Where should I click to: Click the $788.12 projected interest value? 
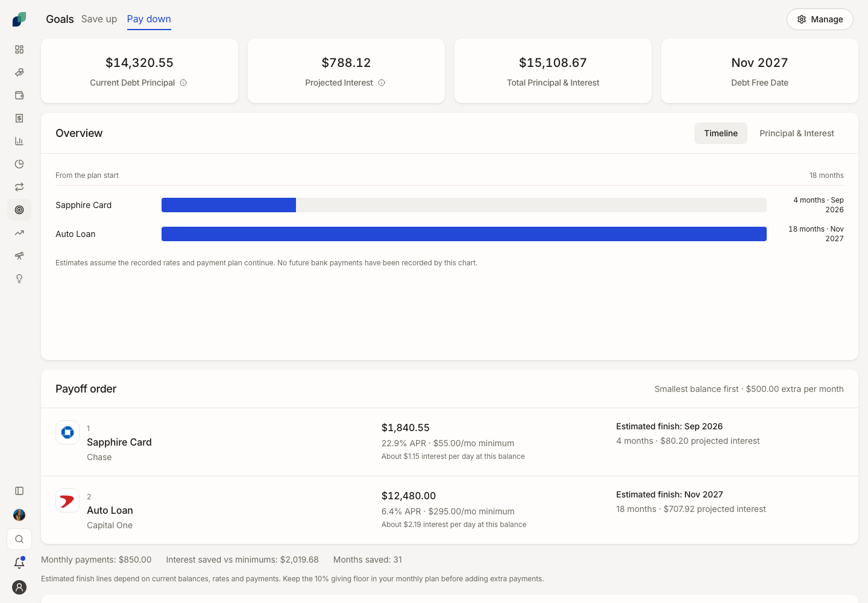click(346, 63)
